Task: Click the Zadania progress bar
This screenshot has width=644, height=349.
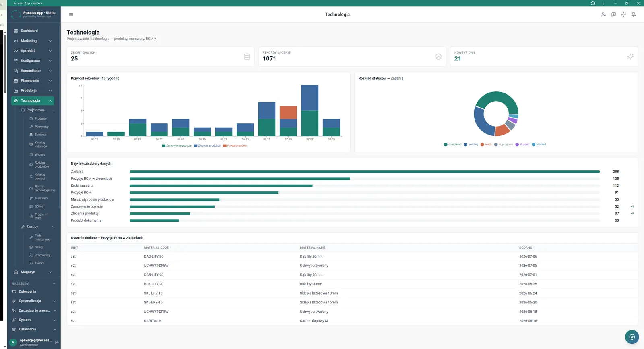Action: click(x=365, y=172)
